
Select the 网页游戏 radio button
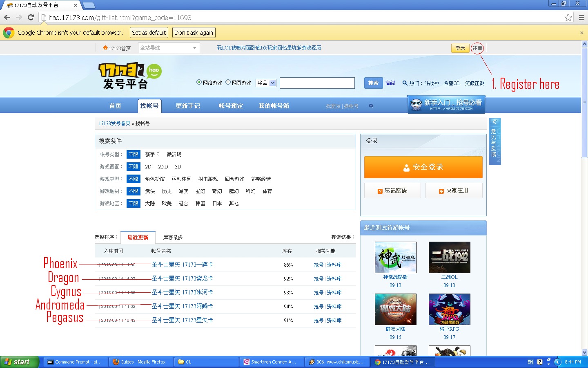pyautogui.click(x=228, y=82)
